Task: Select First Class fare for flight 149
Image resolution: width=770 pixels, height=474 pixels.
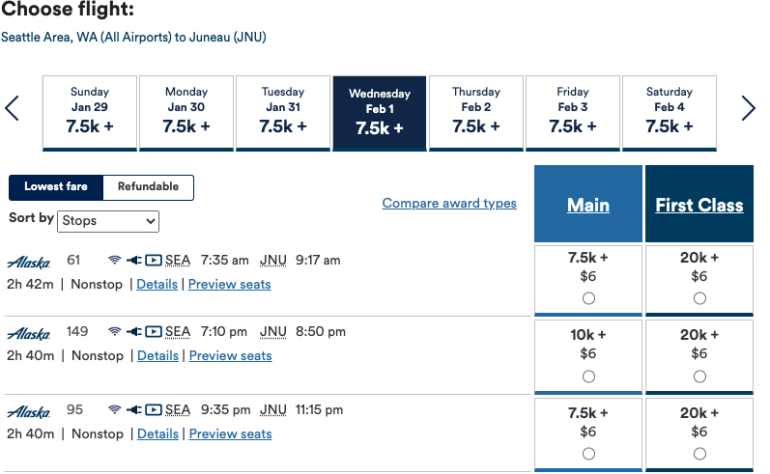Action: (x=699, y=376)
